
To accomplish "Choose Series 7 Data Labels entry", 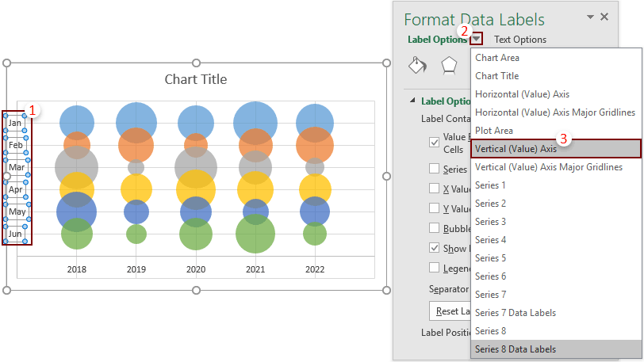I will (x=556, y=313).
